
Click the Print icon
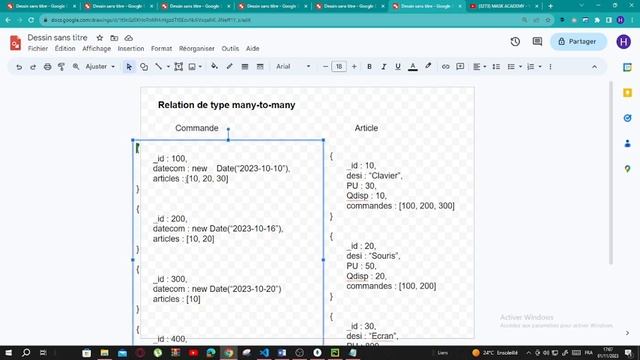[47, 67]
